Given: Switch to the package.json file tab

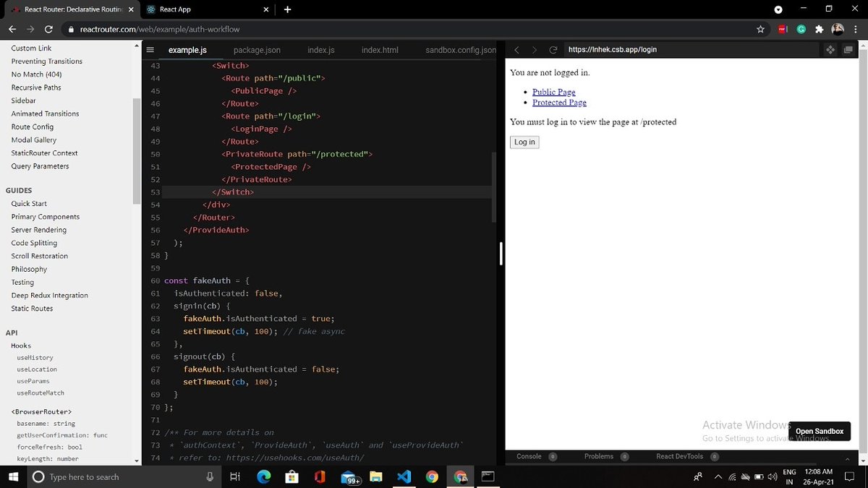Looking at the screenshot, I should coord(257,50).
